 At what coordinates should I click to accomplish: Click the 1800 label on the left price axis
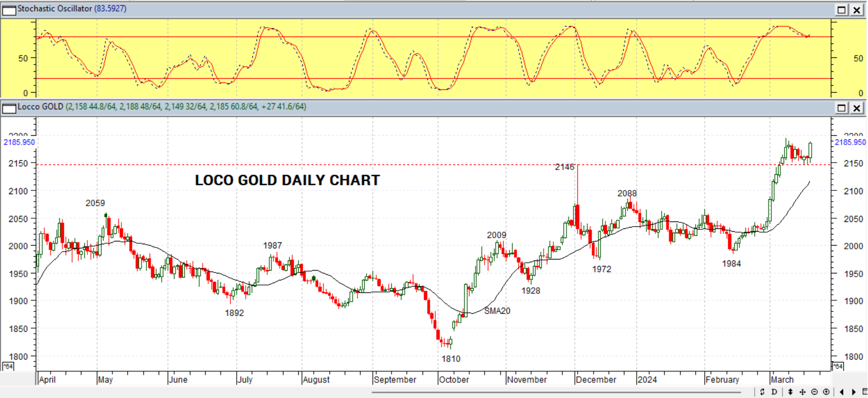(x=18, y=357)
